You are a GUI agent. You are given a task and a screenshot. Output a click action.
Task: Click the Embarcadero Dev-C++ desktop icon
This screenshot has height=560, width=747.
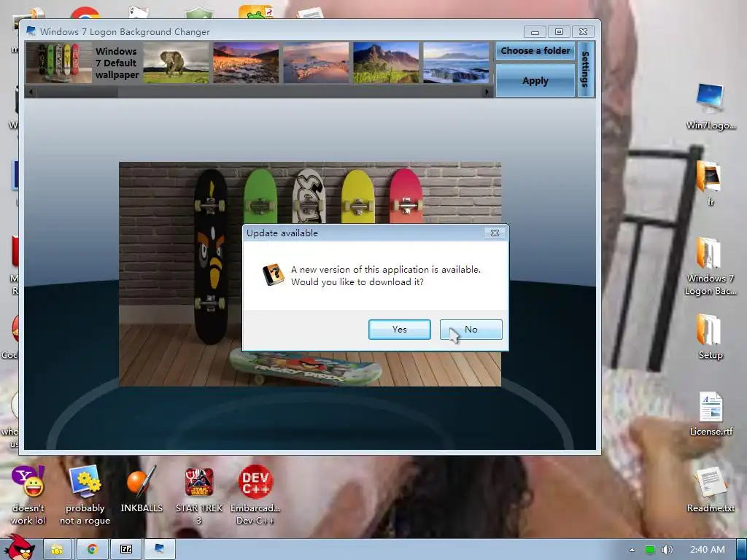click(x=255, y=495)
